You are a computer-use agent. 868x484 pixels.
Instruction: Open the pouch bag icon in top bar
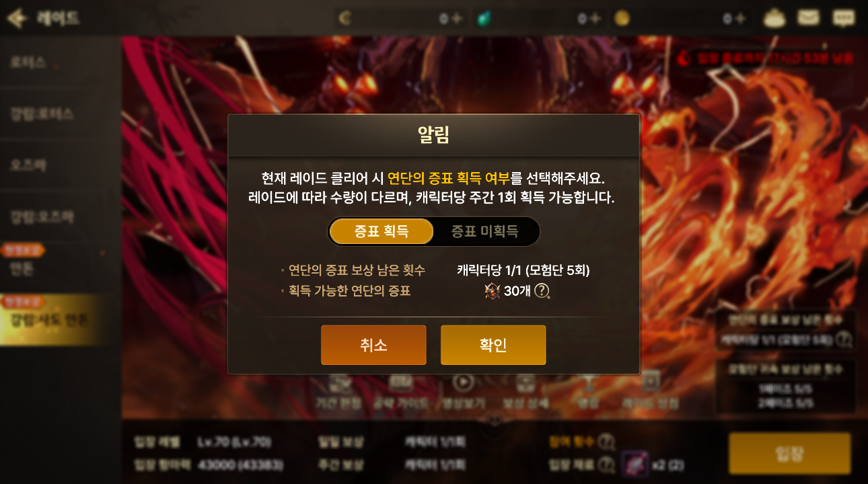click(774, 17)
